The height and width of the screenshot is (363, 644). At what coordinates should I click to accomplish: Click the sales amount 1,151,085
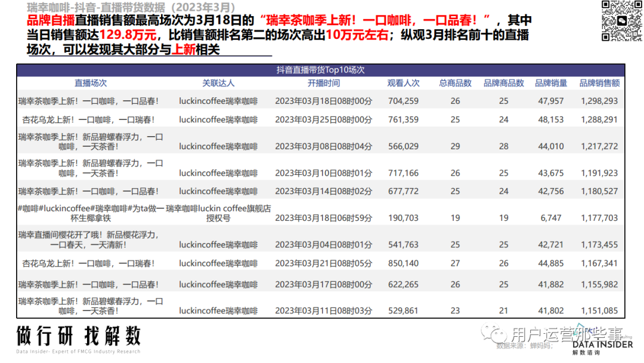[599, 311]
